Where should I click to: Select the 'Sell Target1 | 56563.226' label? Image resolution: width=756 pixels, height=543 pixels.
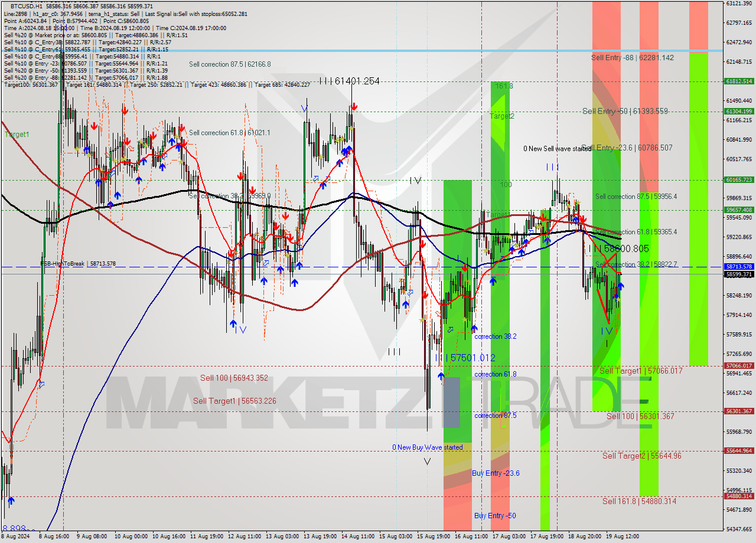(x=234, y=401)
